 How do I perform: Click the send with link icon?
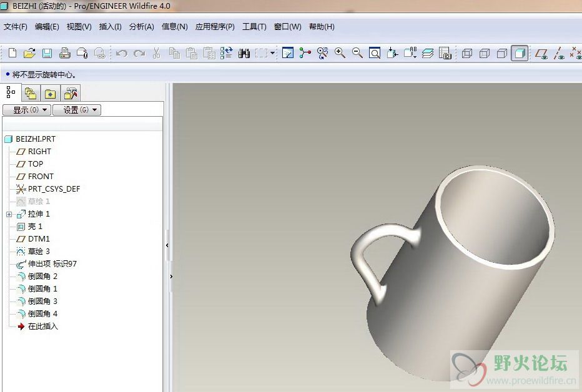(99, 53)
